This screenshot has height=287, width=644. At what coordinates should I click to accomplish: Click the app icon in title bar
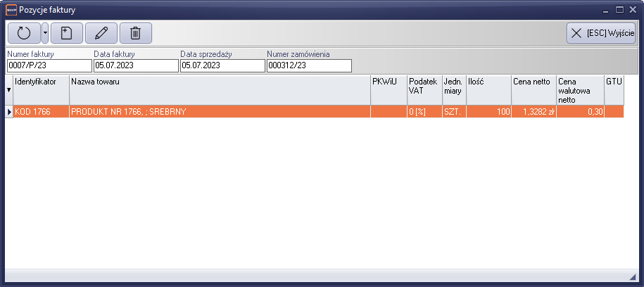point(11,10)
